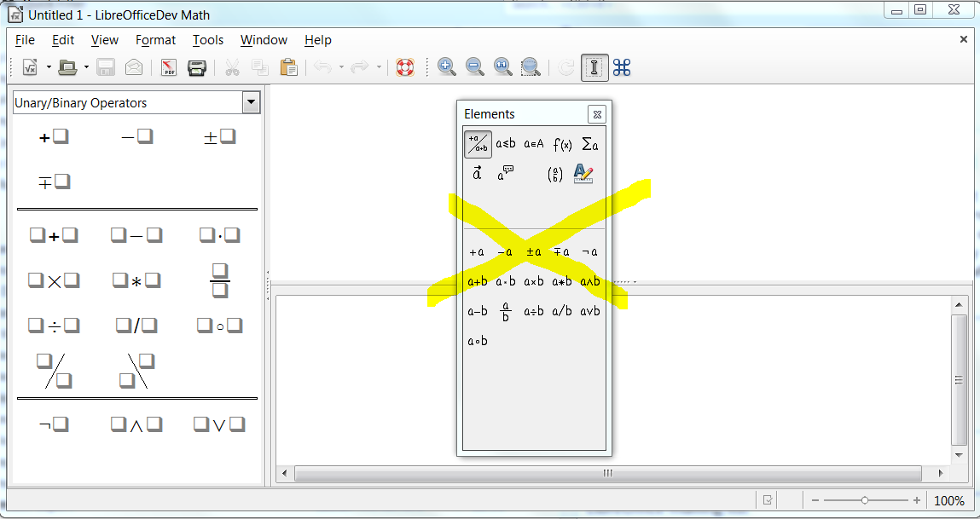Select Functions f(x) category in Elements
The image size is (980, 519).
click(x=562, y=144)
